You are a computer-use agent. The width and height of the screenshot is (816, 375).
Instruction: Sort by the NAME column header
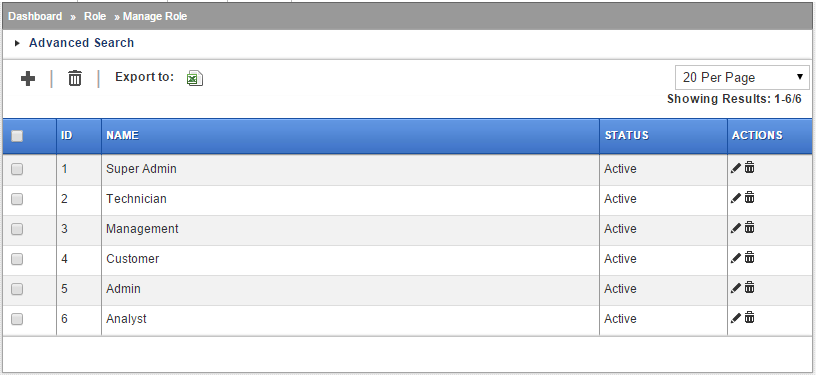[122, 135]
